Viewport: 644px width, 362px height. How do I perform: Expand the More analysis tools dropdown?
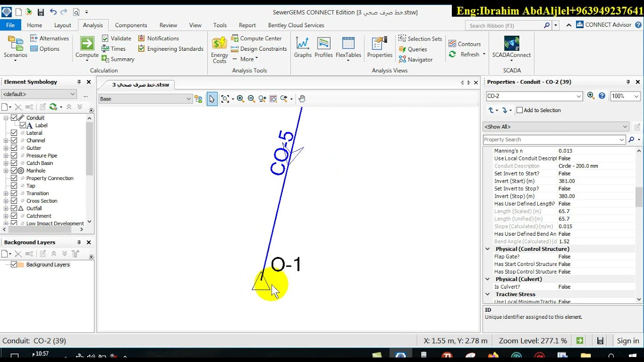[247, 59]
